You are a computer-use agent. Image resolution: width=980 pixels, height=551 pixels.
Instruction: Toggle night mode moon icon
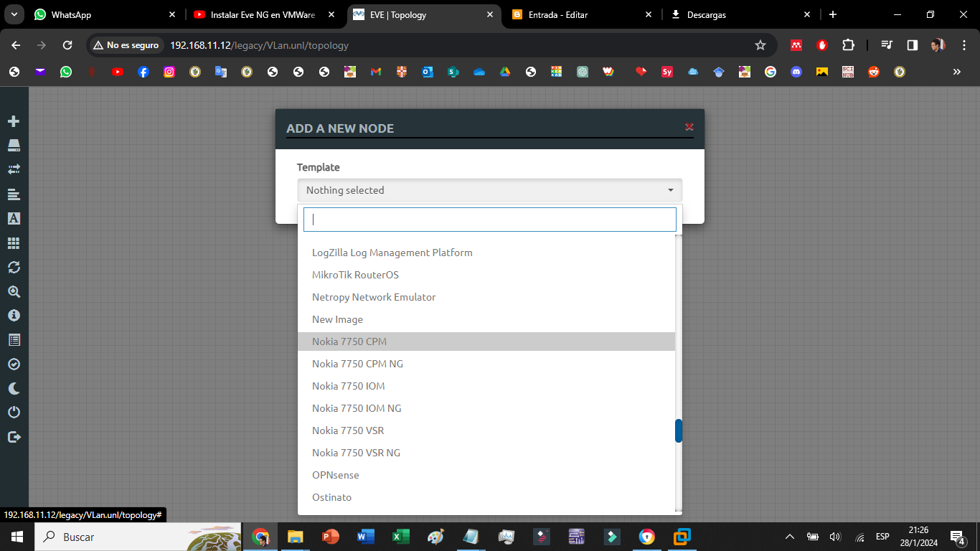[13, 388]
